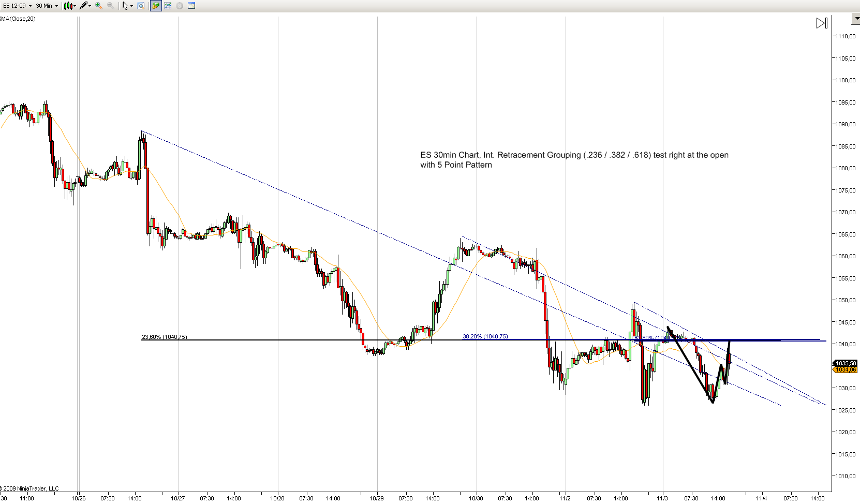
Task: Click the candlestick chart style icon
Action: click(68, 6)
